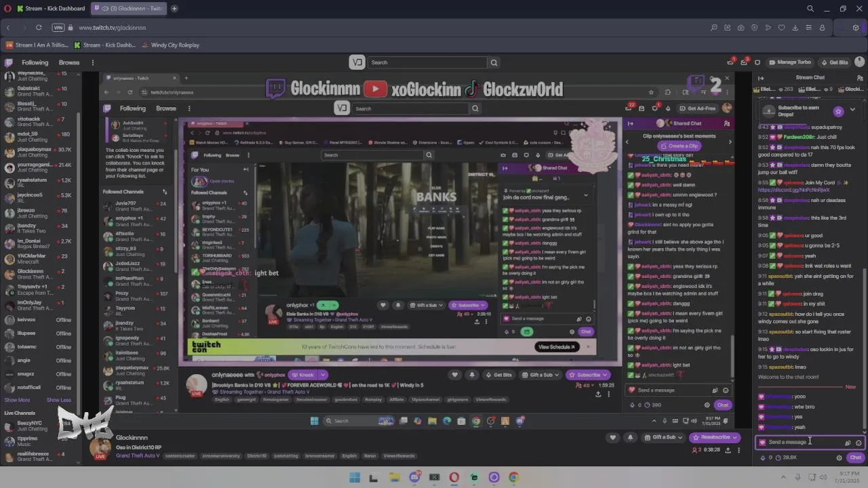Image resolution: width=868 pixels, height=488 pixels.
Task: Open Stream | I Am A Trillio... bookmark
Action: pos(37,45)
